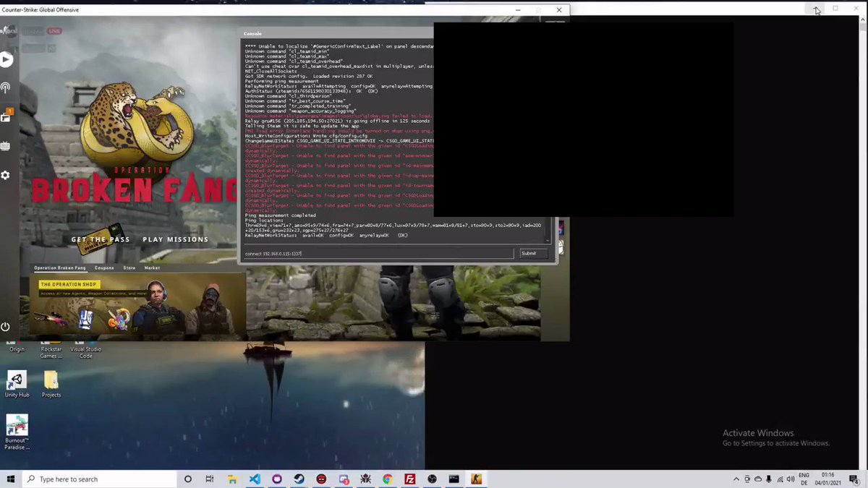Switch to the Store tab
This screenshot has width=868, height=488.
(x=129, y=267)
